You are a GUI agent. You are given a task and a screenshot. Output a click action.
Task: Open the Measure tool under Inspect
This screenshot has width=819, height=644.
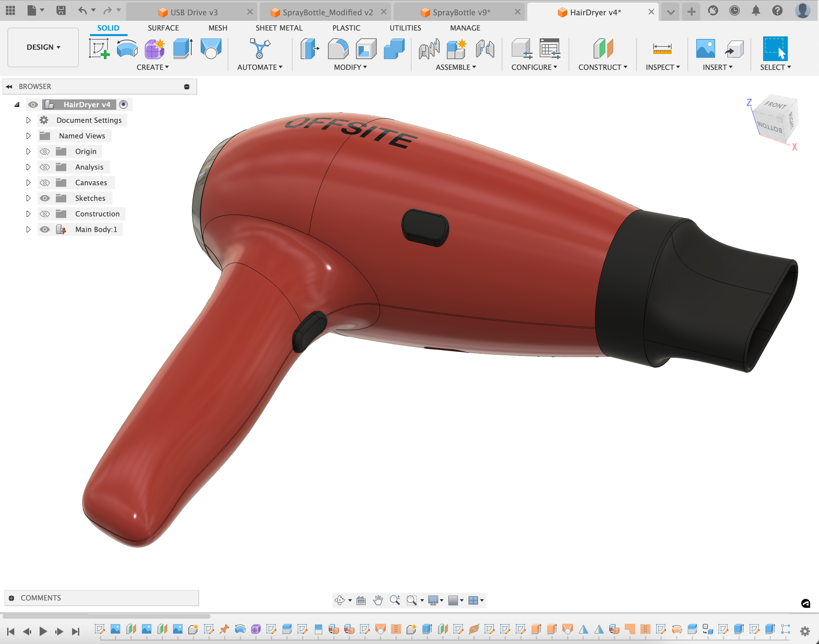(x=662, y=49)
